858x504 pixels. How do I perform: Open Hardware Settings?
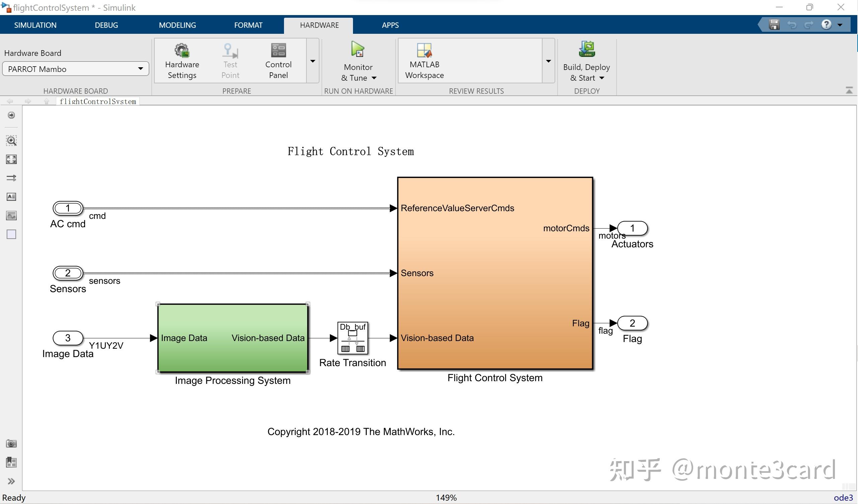tap(182, 61)
